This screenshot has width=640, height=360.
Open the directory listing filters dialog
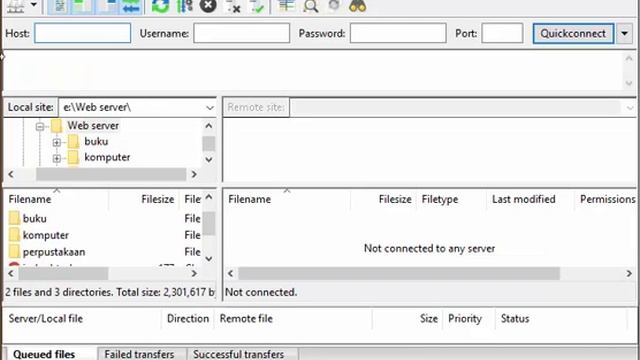click(x=286, y=5)
